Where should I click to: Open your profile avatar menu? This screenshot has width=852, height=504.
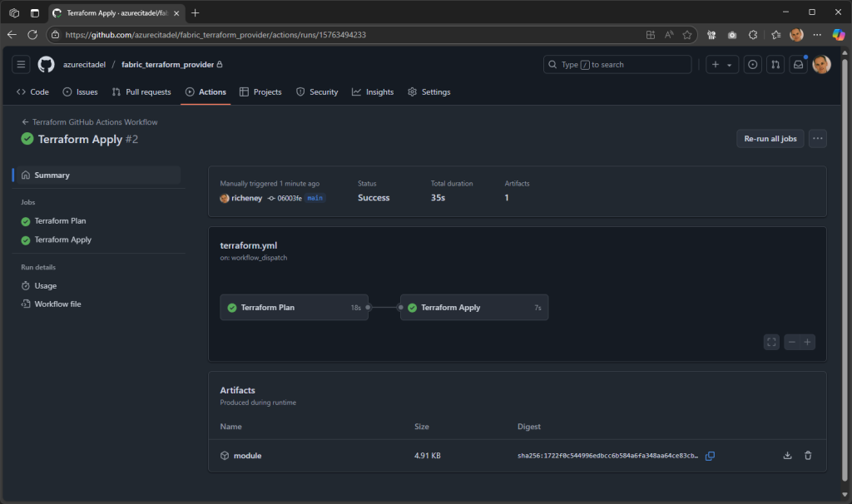point(821,64)
